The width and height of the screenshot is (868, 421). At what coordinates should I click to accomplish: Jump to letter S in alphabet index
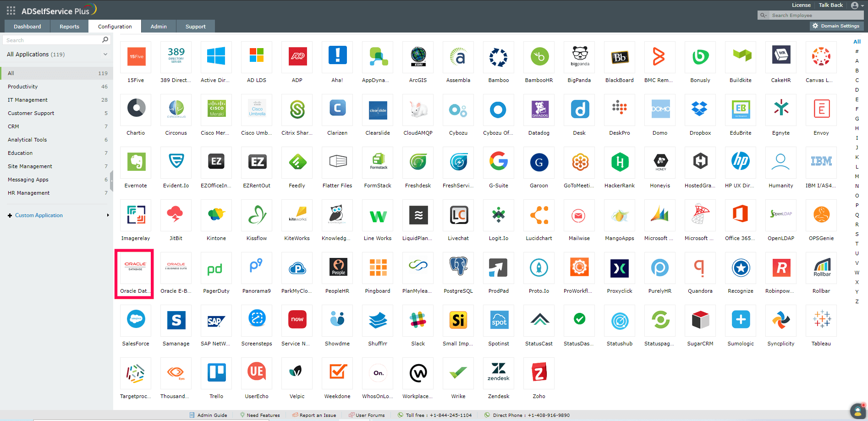[857, 234]
